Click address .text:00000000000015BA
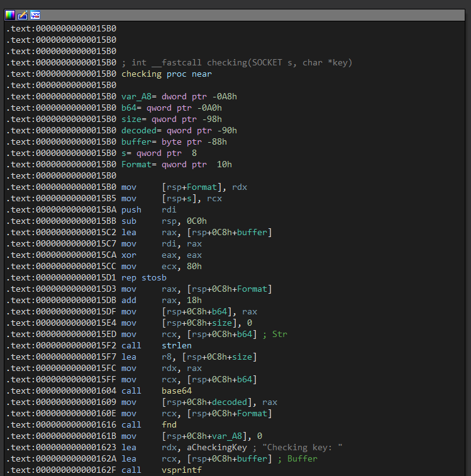 click(x=61, y=209)
